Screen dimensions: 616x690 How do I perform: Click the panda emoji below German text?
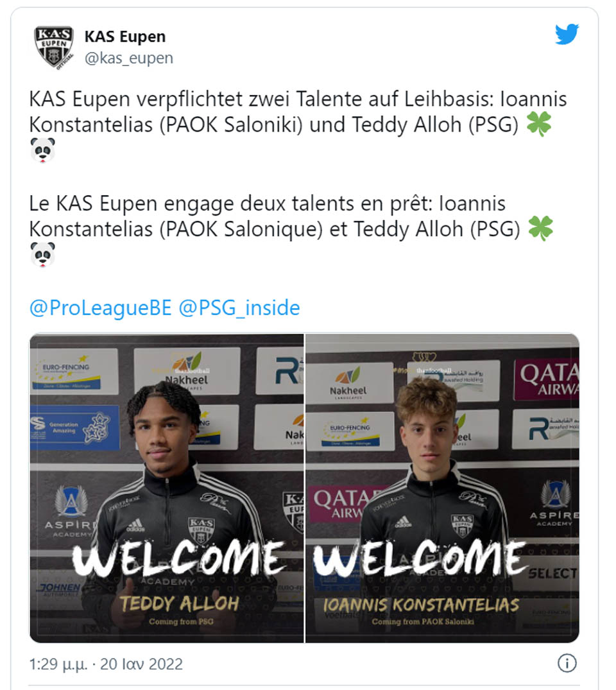click(43, 150)
